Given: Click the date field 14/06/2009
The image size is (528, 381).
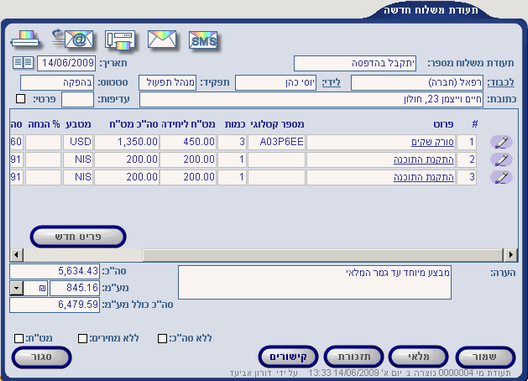Looking at the screenshot, I should coord(66,63).
